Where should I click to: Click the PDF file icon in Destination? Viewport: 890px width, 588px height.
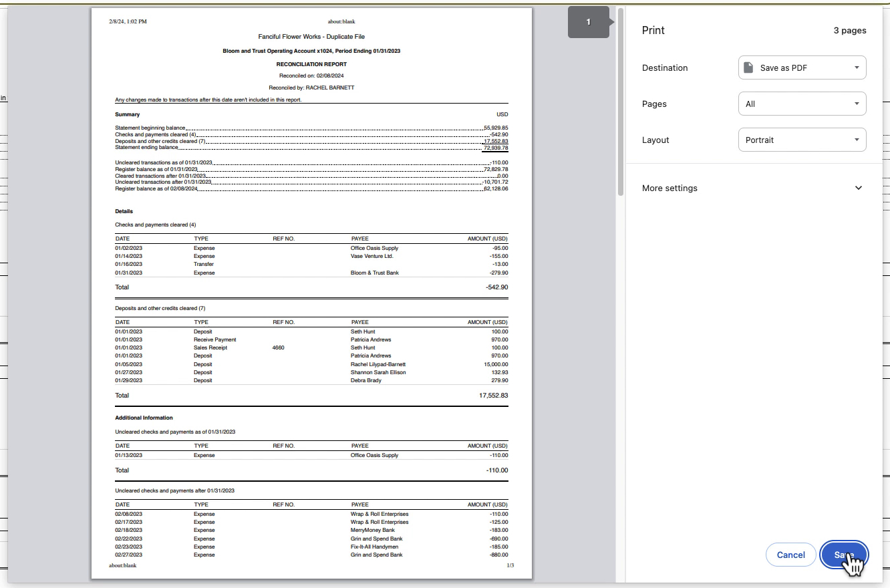click(748, 67)
